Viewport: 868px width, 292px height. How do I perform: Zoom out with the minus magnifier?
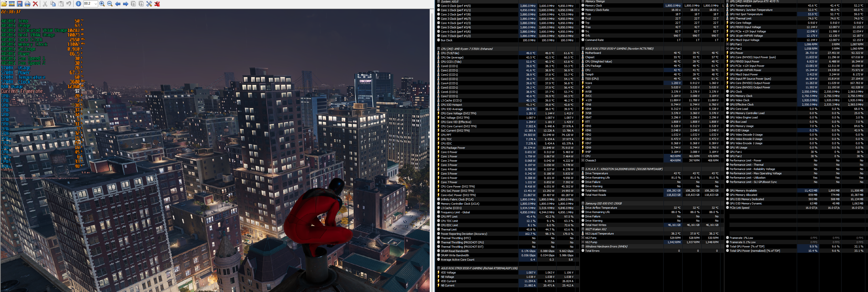[x=110, y=4]
